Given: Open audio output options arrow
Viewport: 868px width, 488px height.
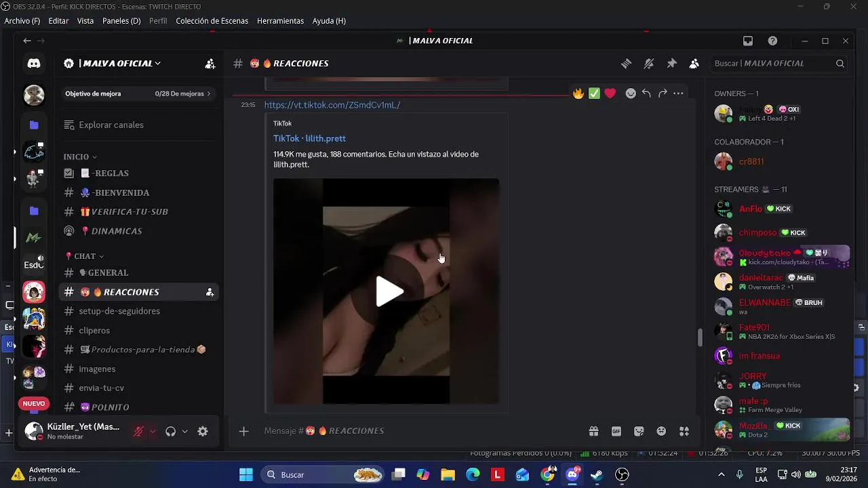Looking at the screenshot, I should coord(184,431).
